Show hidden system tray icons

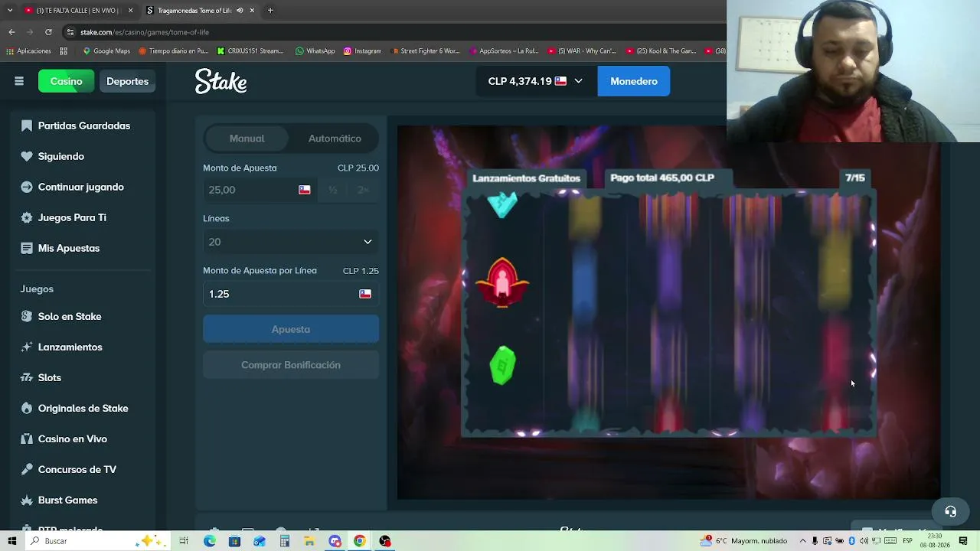point(802,541)
